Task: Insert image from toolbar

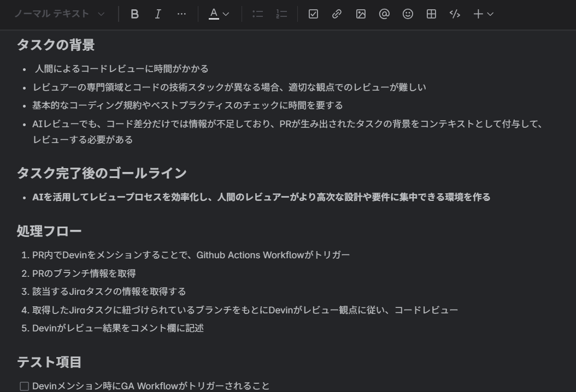Action: point(361,14)
